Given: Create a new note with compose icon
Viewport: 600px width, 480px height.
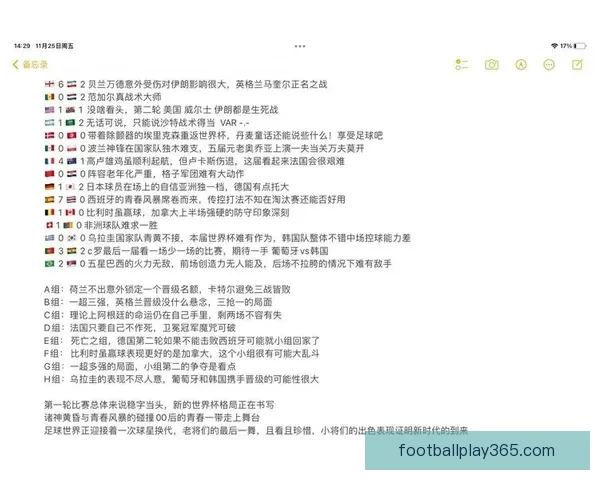Looking at the screenshot, I should tap(577, 65).
